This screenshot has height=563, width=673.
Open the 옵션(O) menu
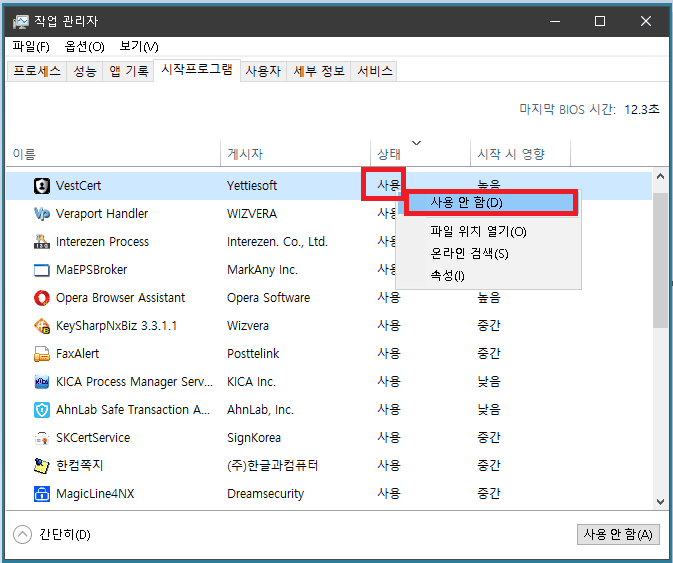[x=84, y=46]
